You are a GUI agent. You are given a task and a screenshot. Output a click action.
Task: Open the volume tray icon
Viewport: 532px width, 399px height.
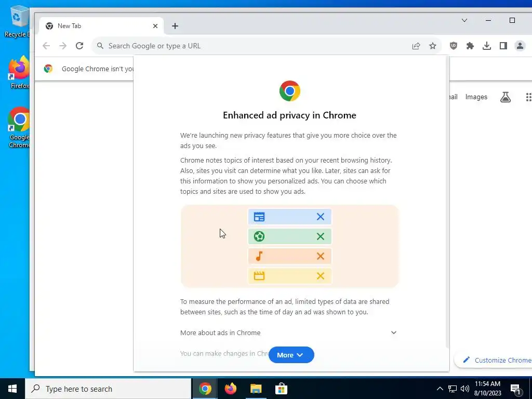465,389
